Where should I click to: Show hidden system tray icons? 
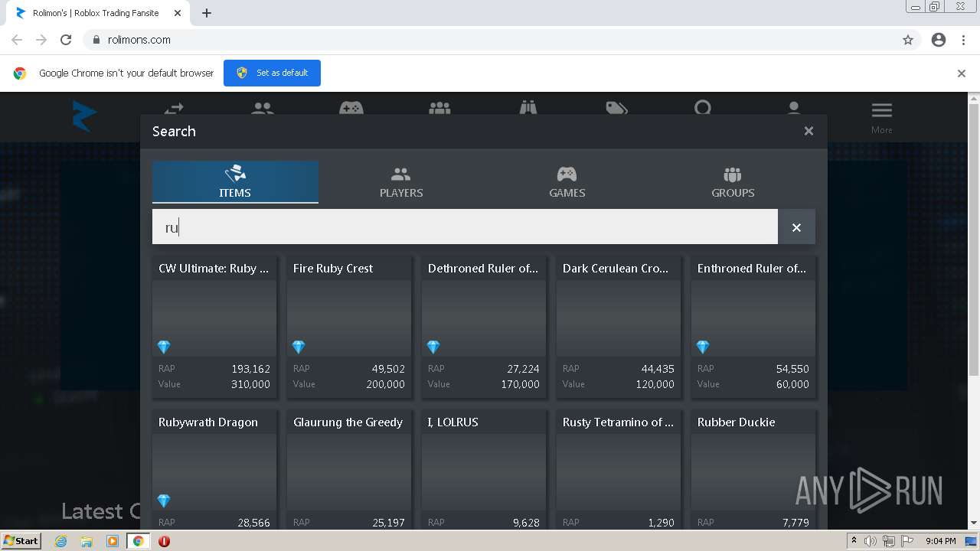[854, 541]
